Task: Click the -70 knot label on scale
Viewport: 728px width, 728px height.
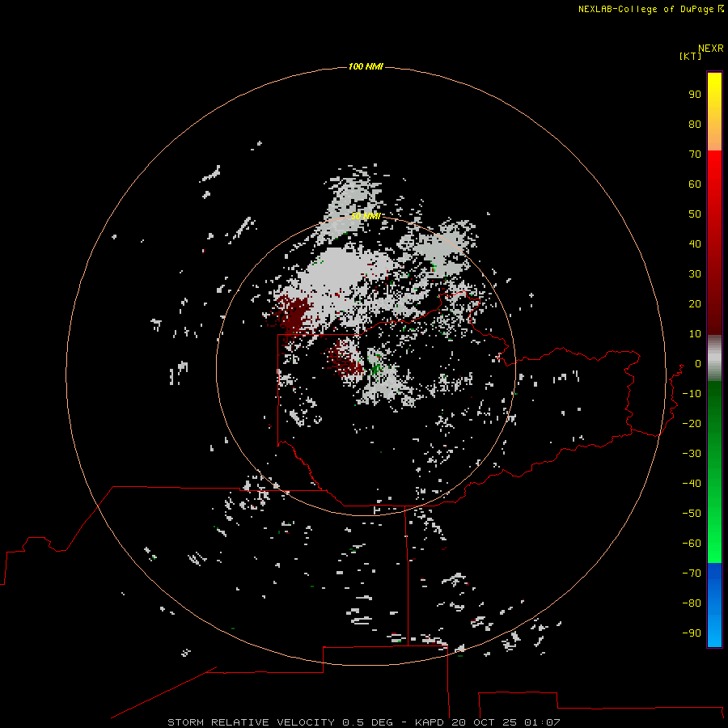Action: point(692,574)
